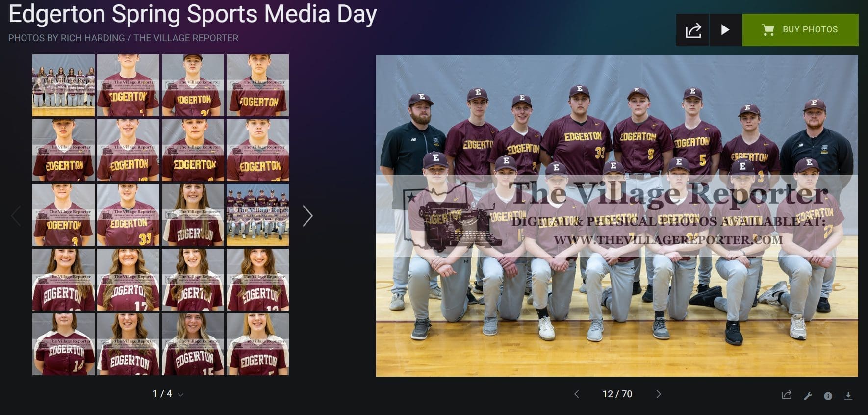868x415 pixels.
Task: Show the previous photo before 12 / 70
Action: point(577,394)
